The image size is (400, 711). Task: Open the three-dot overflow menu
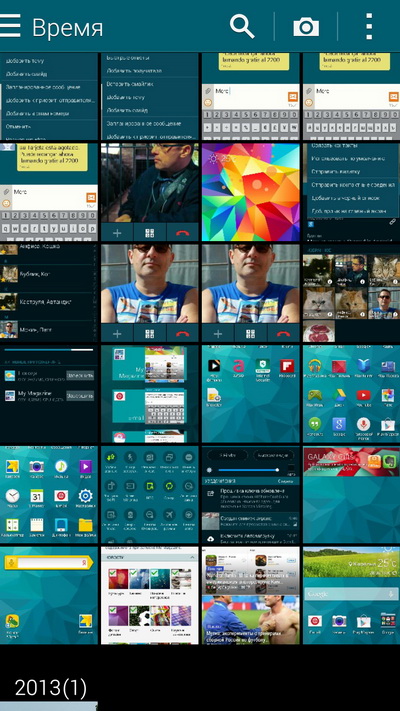(369, 26)
